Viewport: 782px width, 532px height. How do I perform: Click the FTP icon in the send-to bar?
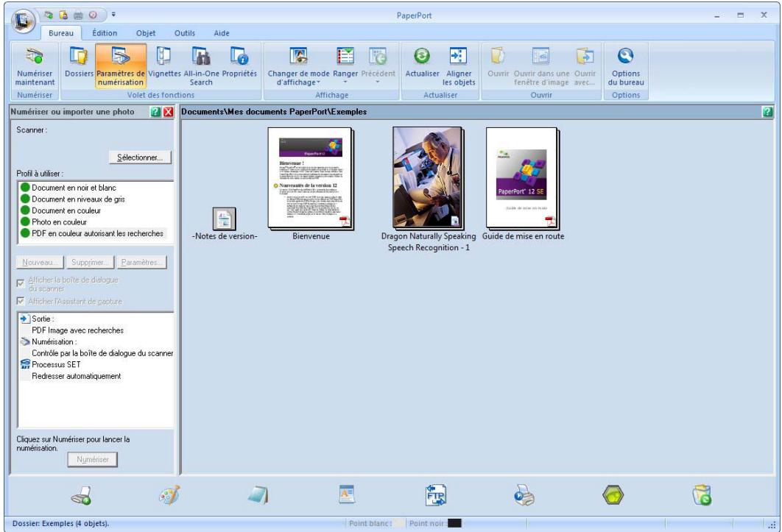435,495
